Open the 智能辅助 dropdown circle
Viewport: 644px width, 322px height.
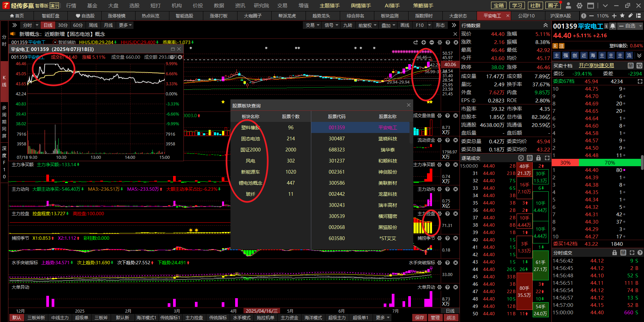[x=55, y=42]
